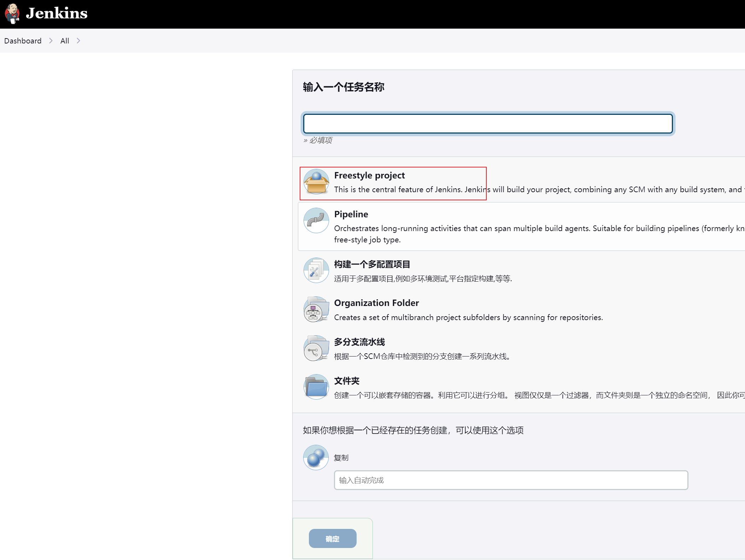
Task: Pick the multibranch pipeline (多分支流水线) icon
Action: [316, 348]
